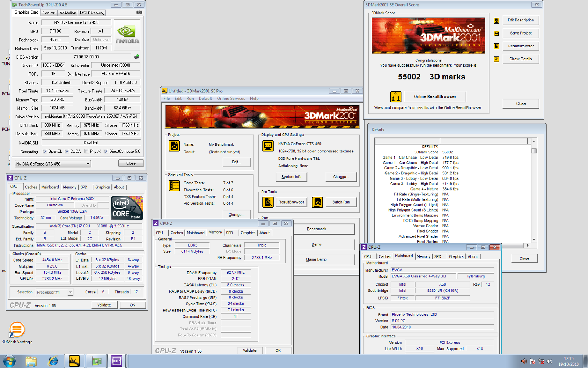Click the Batch Run icon in Pro Tools
Image resolution: width=588 pixels, height=368 pixels.
(x=318, y=202)
